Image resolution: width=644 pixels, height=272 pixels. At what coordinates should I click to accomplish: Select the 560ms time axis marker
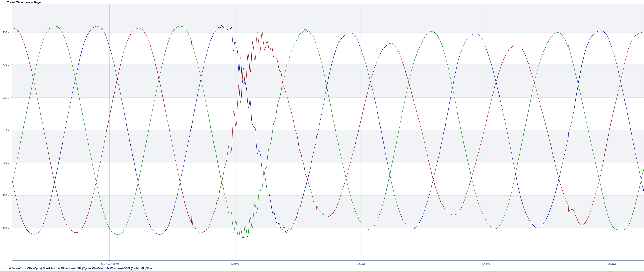click(x=612, y=264)
